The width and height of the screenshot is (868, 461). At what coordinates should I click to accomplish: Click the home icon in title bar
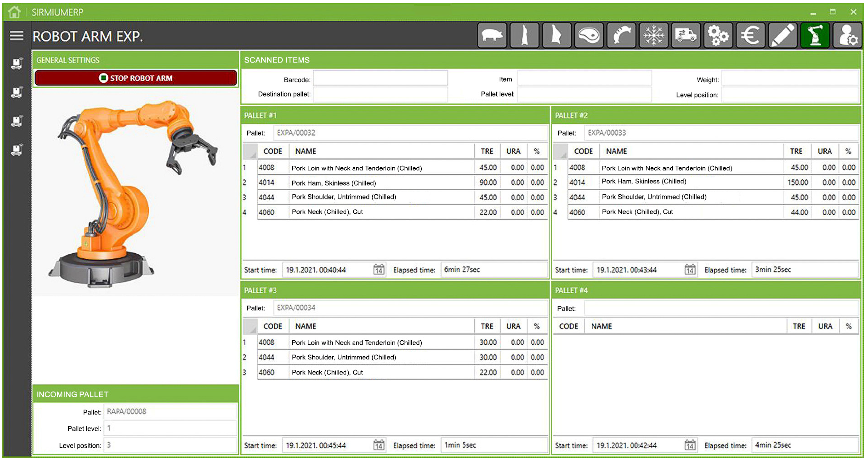point(14,12)
